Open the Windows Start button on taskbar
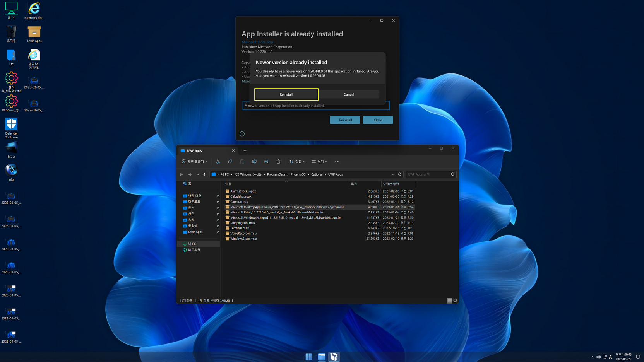The image size is (644, 362). pyautogui.click(x=309, y=357)
